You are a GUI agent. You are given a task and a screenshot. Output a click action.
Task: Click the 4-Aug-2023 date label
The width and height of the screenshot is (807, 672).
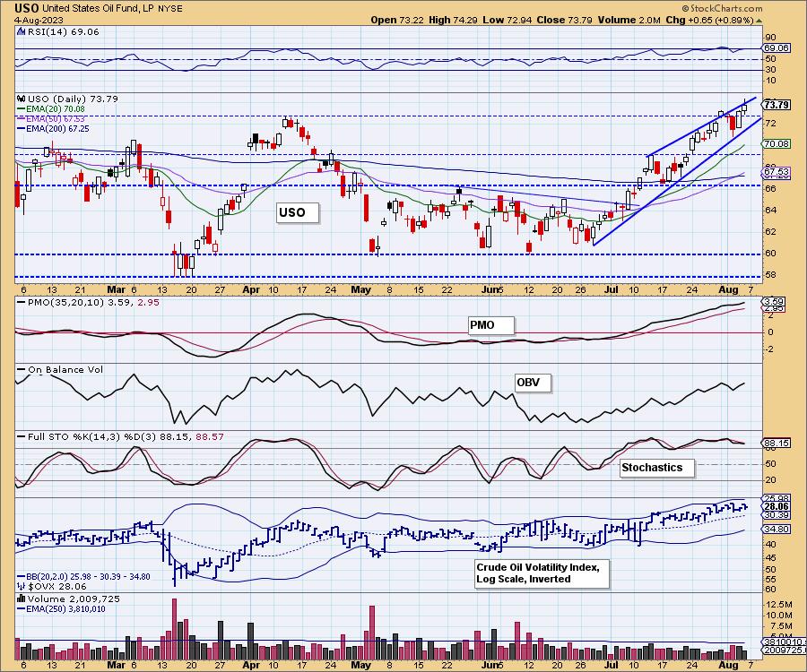click(39, 20)
